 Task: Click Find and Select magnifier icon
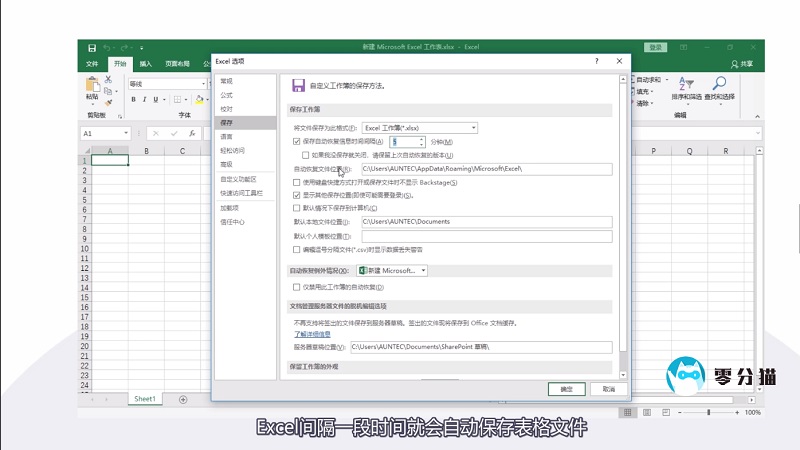(718, 89)
